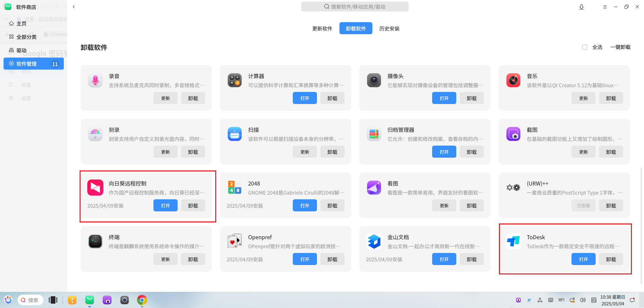Click the Kingsoft Docs app icon
The height and width of the screenshot is (308, 644).
pos(374,241)
